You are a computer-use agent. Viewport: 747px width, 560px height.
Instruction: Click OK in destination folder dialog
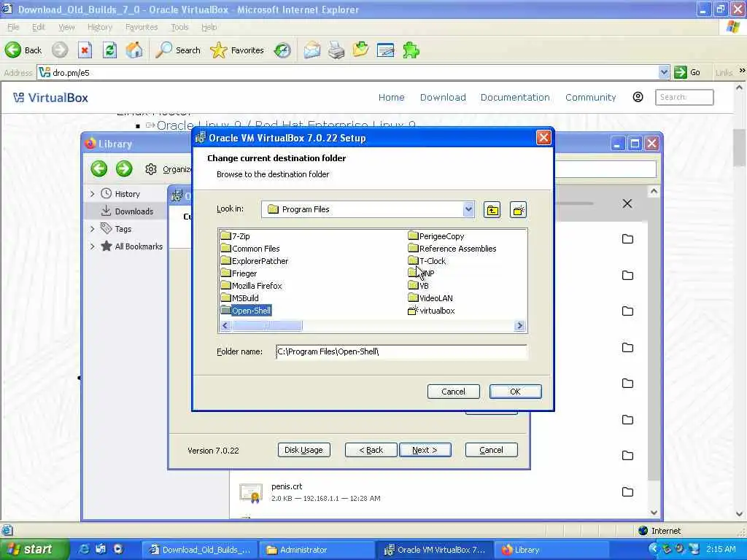[x=516, y=392]
